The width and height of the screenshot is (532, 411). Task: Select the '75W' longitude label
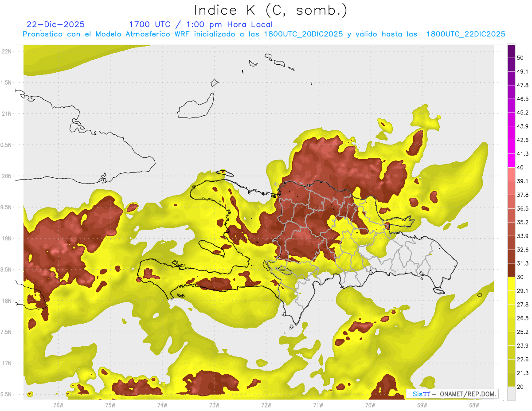point(110,405)
